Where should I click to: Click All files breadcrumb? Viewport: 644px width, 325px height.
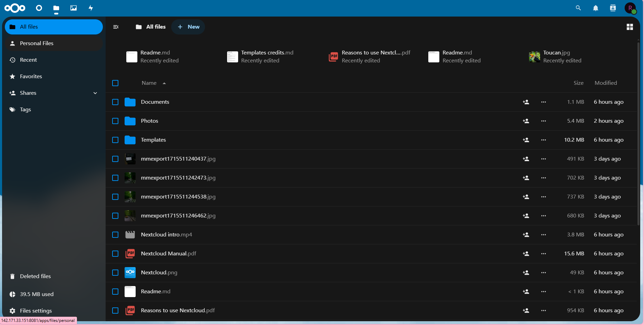[x=151, y=27]
